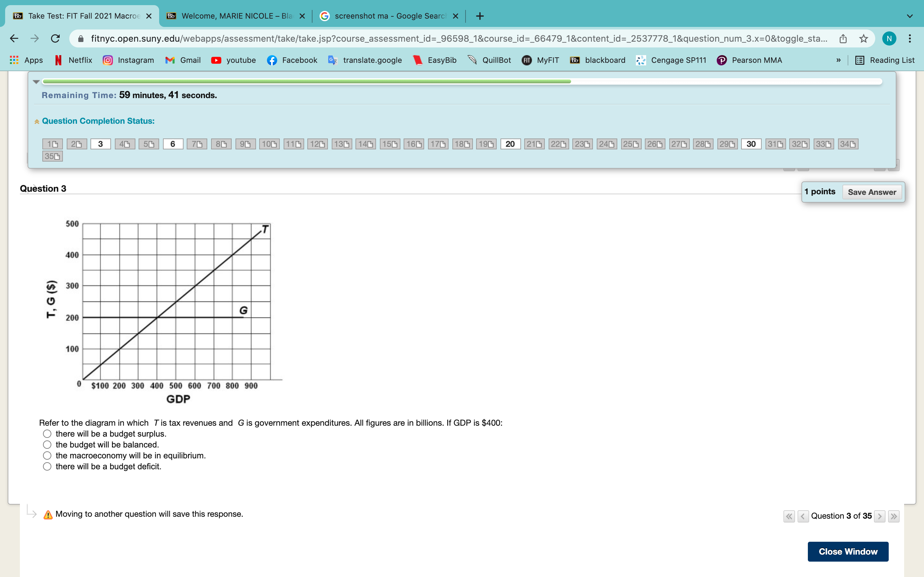Select "there will be a budget deficit"
Screen dimensions: 924x577
tap(47, 466)
